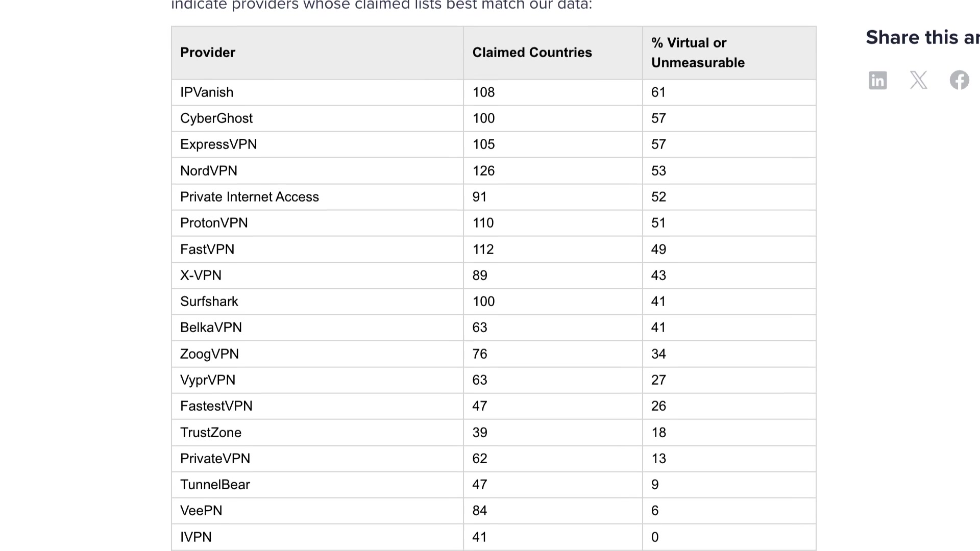
Task: Click the '% Virtual or Unmeasurable' header
Action: (x=698, y=53)
